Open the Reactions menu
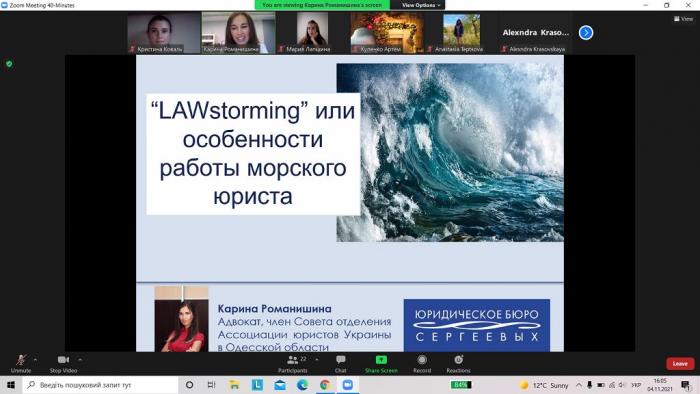This screenshot has width=700, height=394. click(458, 363)
